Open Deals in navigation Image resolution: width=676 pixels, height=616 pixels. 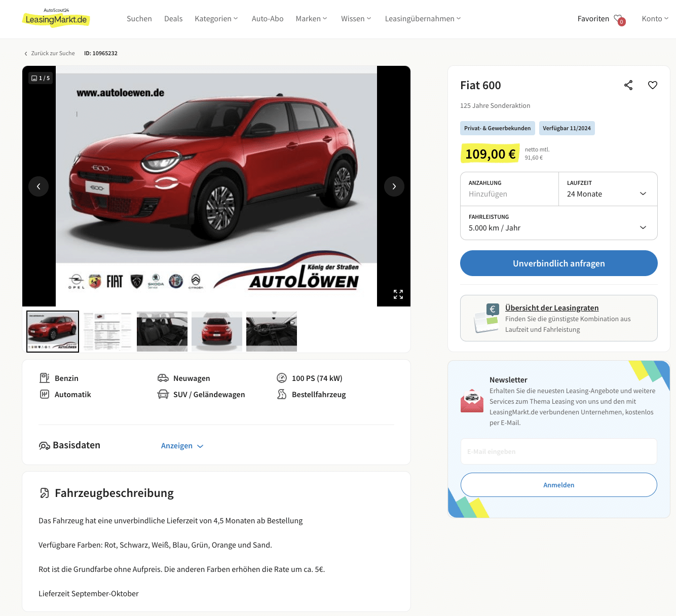coord(173,19)
